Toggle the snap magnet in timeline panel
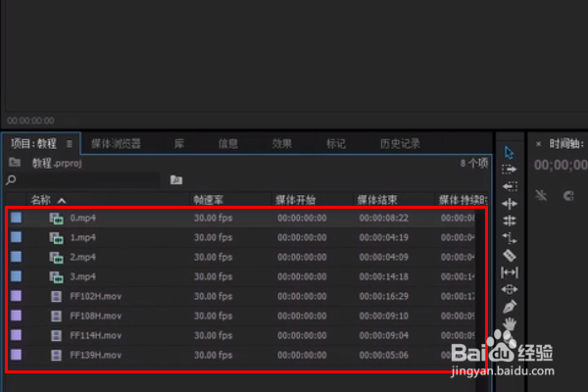 point(568,195)
